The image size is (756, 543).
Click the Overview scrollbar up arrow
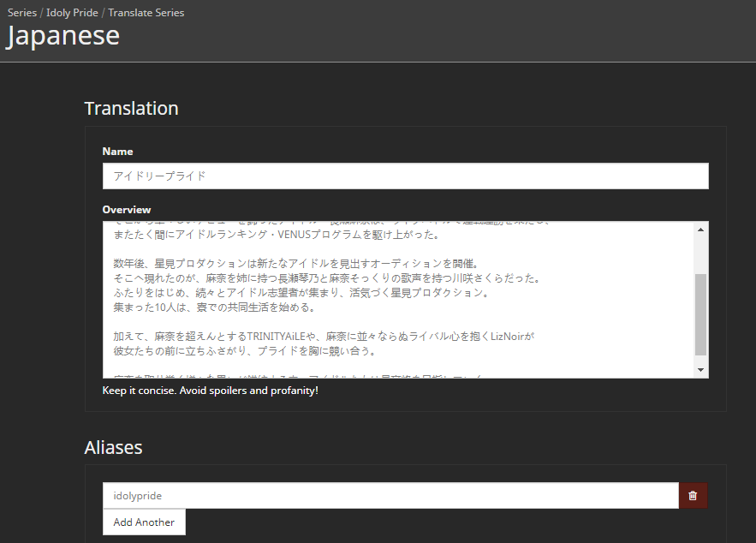coord(701,230)
